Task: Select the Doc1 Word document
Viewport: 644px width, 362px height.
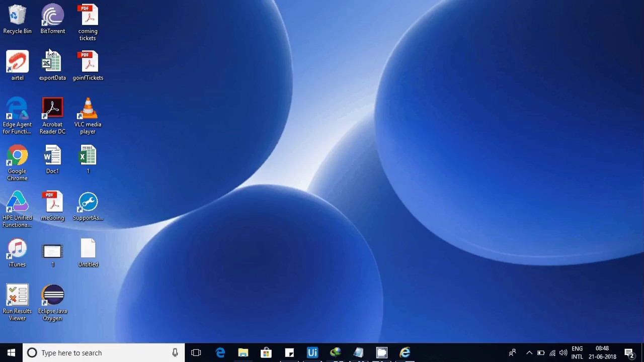Action: (52, 159)
